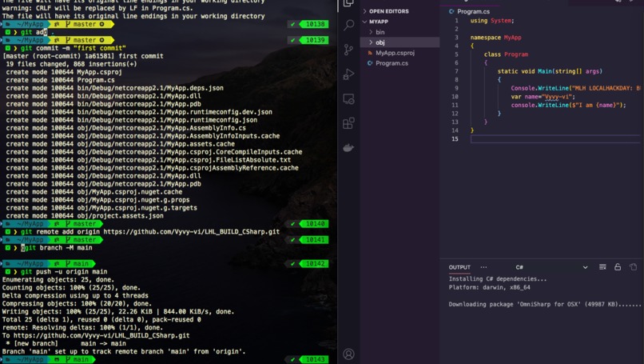Viewport: 644px width, 364px height.
Task: Click 'Enumerating objects: 25, done.' line
Action: pos(58,280)
